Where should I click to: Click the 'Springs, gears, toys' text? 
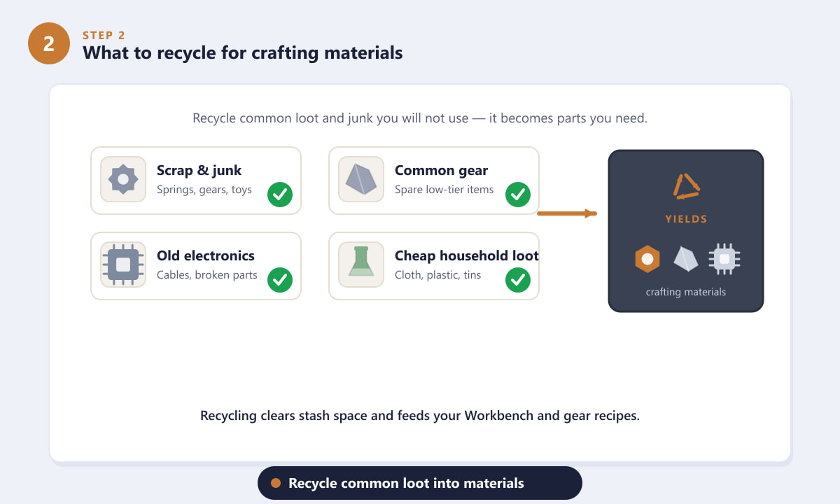point(204,190)
